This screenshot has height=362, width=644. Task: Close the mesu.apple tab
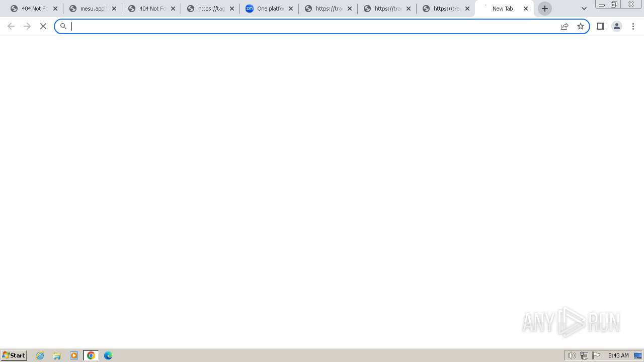click(114, 9)
